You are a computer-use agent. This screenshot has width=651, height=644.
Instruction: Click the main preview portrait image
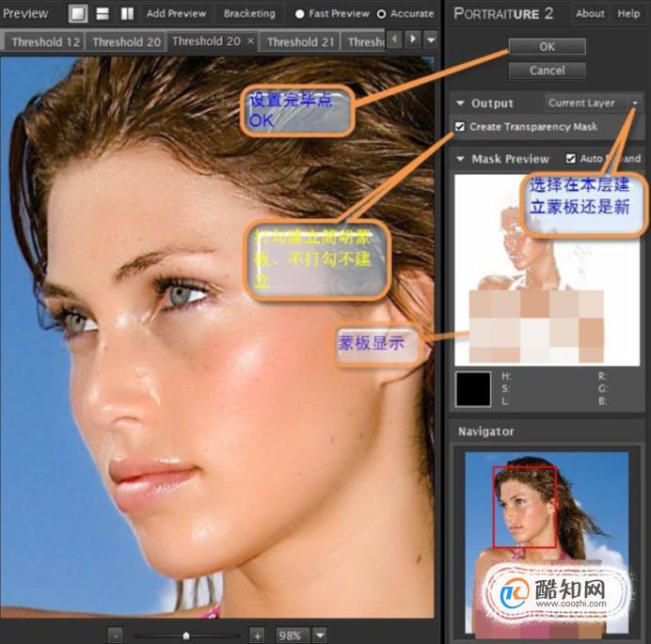tap(217, 337)
